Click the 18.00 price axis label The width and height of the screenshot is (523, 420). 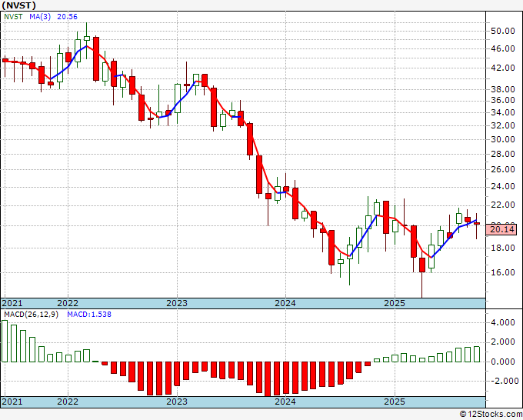pyautogui.click(x=503, y=248)
